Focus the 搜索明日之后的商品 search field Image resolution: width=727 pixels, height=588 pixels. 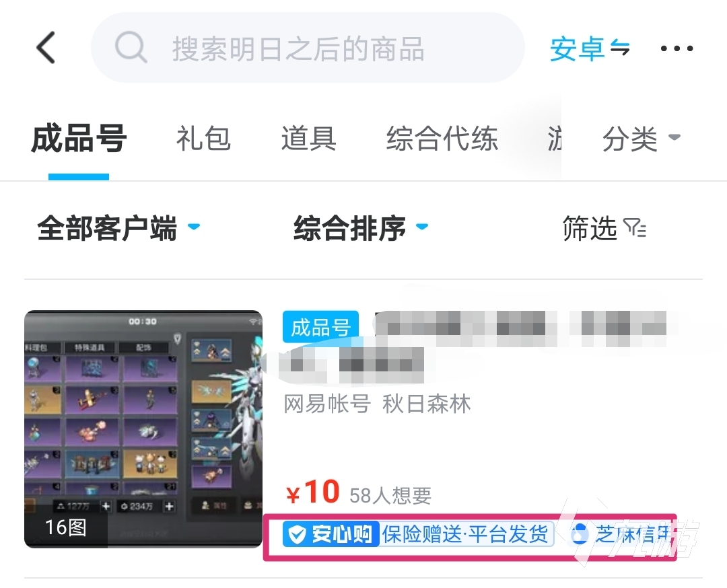click(308, 48)
